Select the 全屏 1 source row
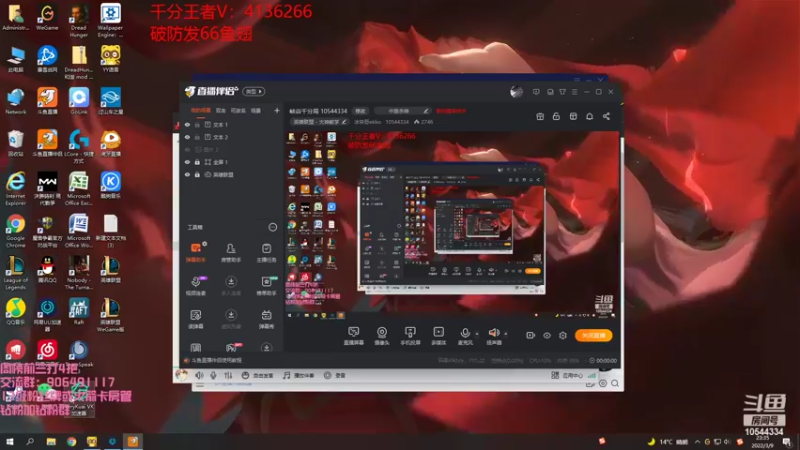The height and width of the screenshot is (450, 800). pos(231,162)
